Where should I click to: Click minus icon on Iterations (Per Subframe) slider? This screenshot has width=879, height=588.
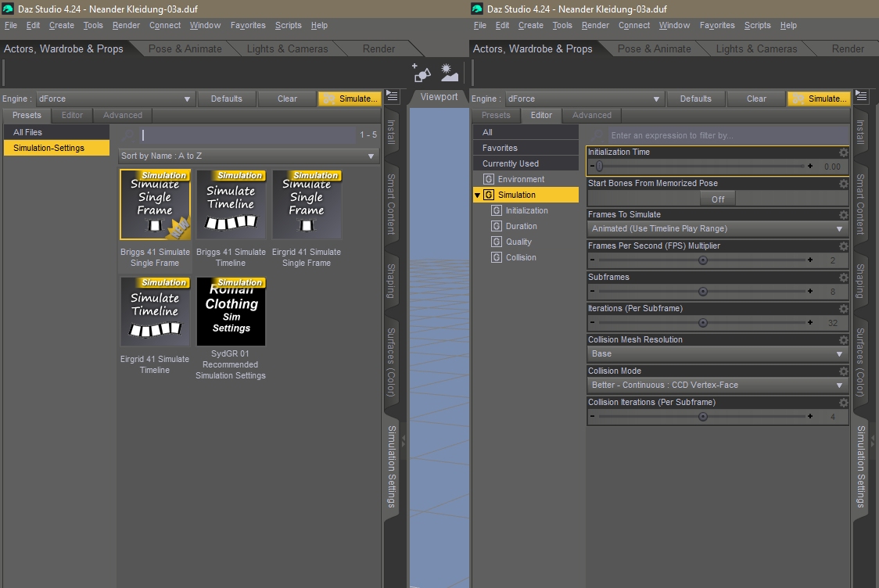click(x=593, y=322)
